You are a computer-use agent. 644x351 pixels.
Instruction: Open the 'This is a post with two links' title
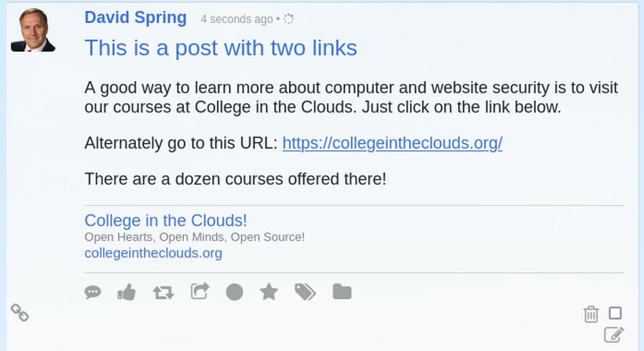[220, 48]
